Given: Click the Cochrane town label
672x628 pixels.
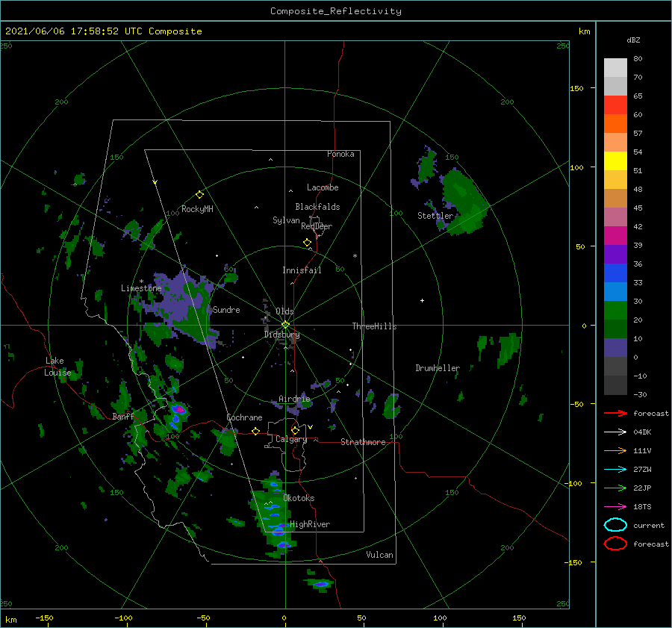Looking at the screenshot, I should pos(244,417).
